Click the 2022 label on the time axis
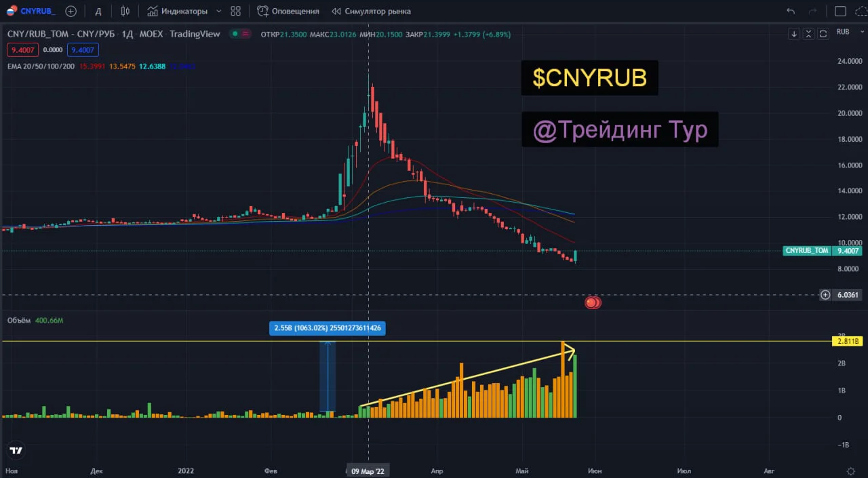 186,471
